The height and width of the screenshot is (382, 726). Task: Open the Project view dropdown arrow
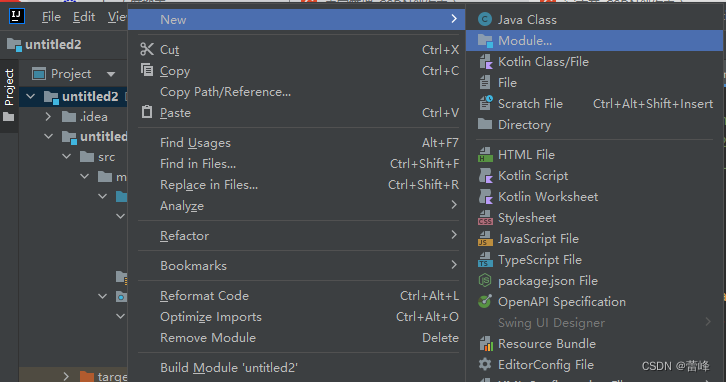coord(111,74)
